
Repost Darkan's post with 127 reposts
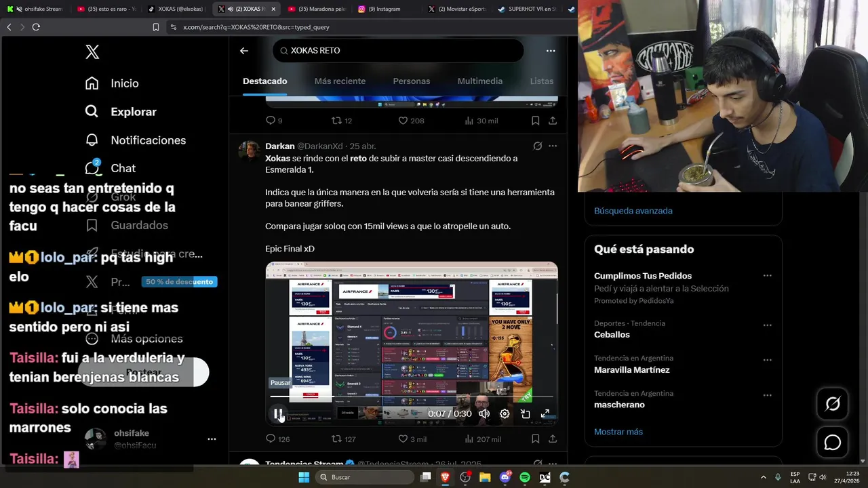(343, 439)
